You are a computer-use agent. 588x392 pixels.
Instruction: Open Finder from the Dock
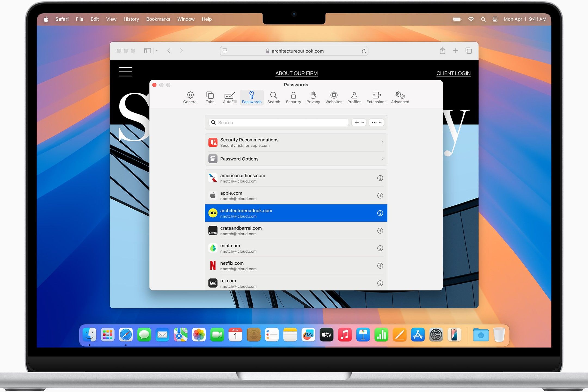coord(89,335)
